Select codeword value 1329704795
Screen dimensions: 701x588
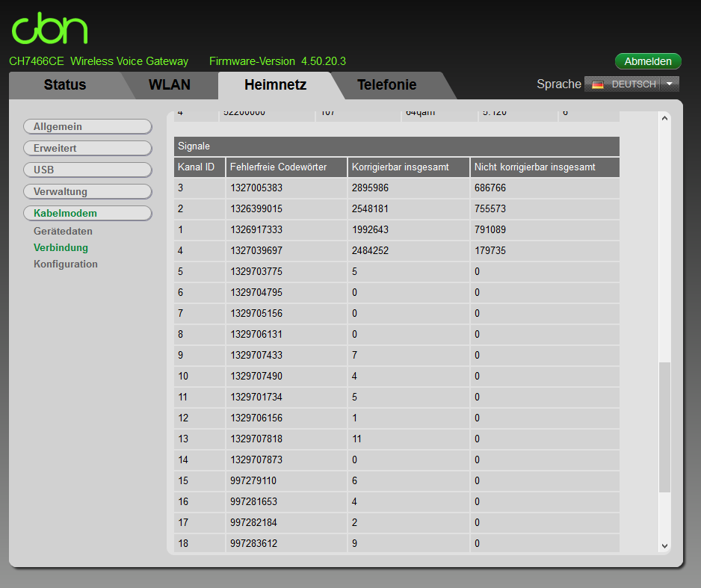click(256, 293)
